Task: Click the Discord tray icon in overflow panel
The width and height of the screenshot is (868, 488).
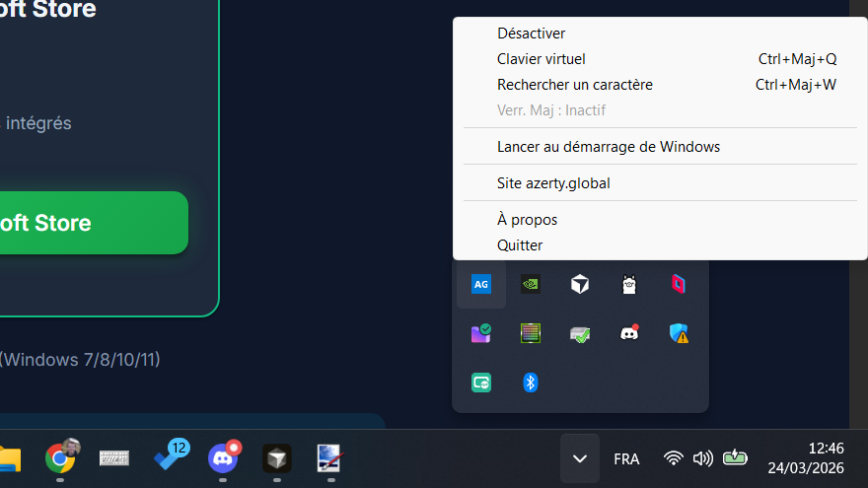Action: [x=629, y=332]
